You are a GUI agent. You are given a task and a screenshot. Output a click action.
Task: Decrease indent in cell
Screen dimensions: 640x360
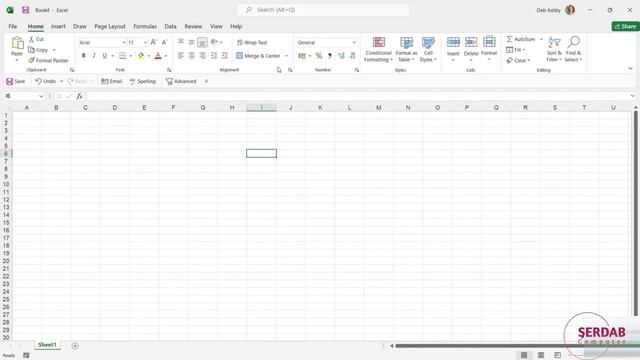[x=213, y=56]
